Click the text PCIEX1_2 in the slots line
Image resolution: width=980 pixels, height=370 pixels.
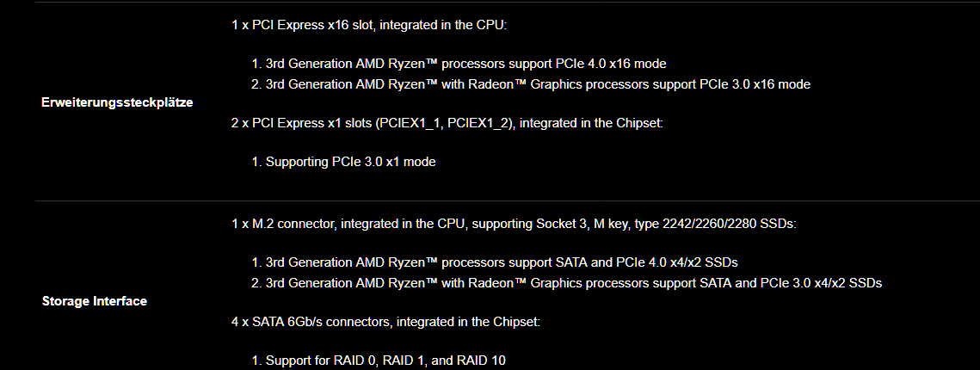(478, 123)
